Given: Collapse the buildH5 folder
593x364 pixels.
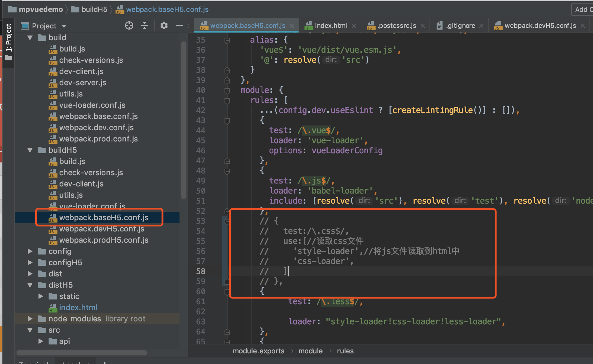Looking at the screenshot, I should pos(30,150).
